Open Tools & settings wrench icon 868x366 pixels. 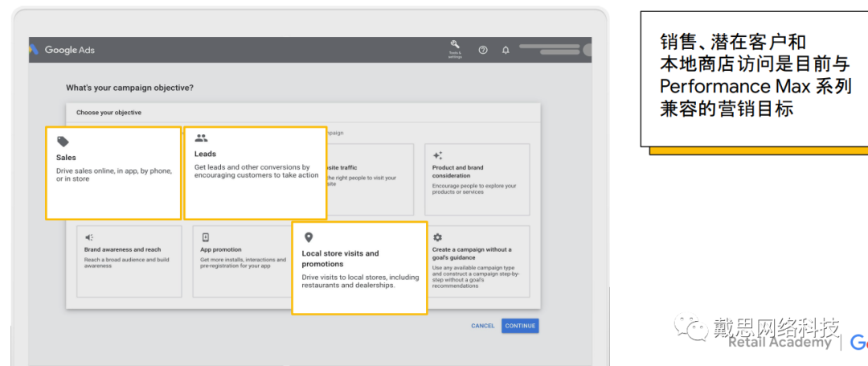pos(455,49)
